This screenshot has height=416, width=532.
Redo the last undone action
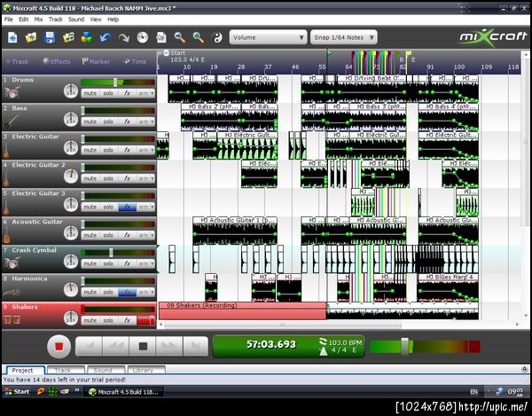124,37
